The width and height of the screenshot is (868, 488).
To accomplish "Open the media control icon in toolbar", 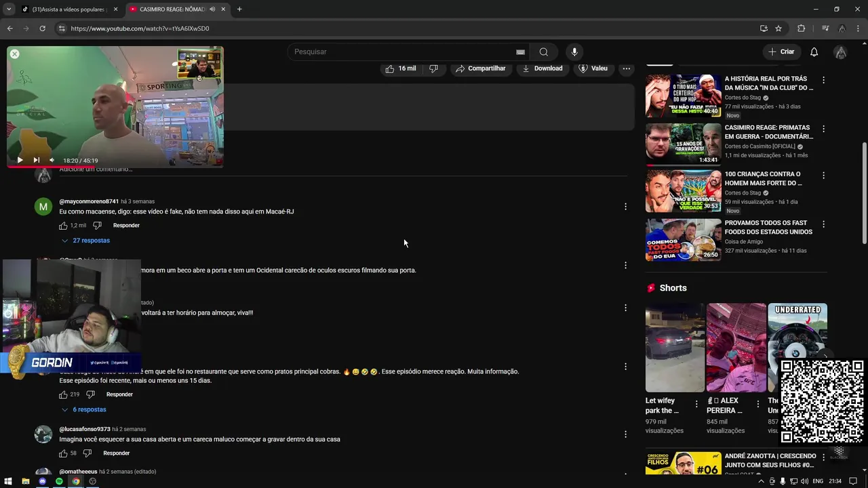I will (825, 28).
